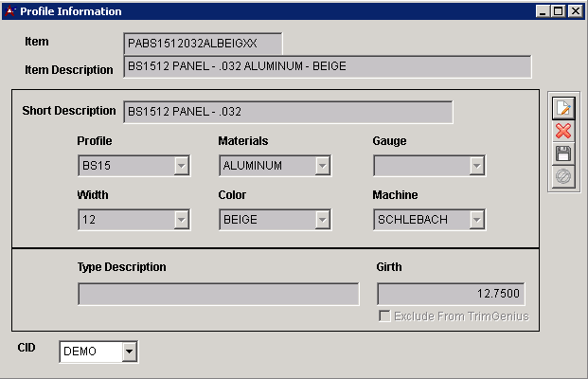Toggle Exclude From TrimGenius checkbox

(x=384, y=316)
